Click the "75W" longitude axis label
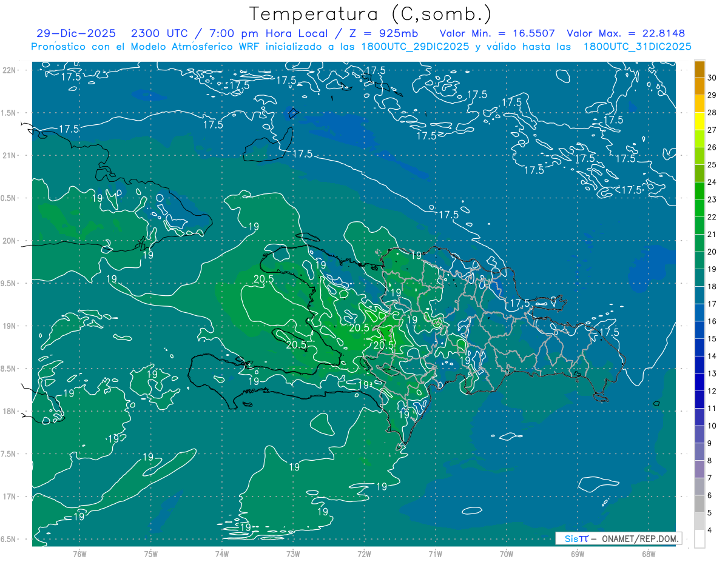 pyautogui.click(x=151, y=554)
